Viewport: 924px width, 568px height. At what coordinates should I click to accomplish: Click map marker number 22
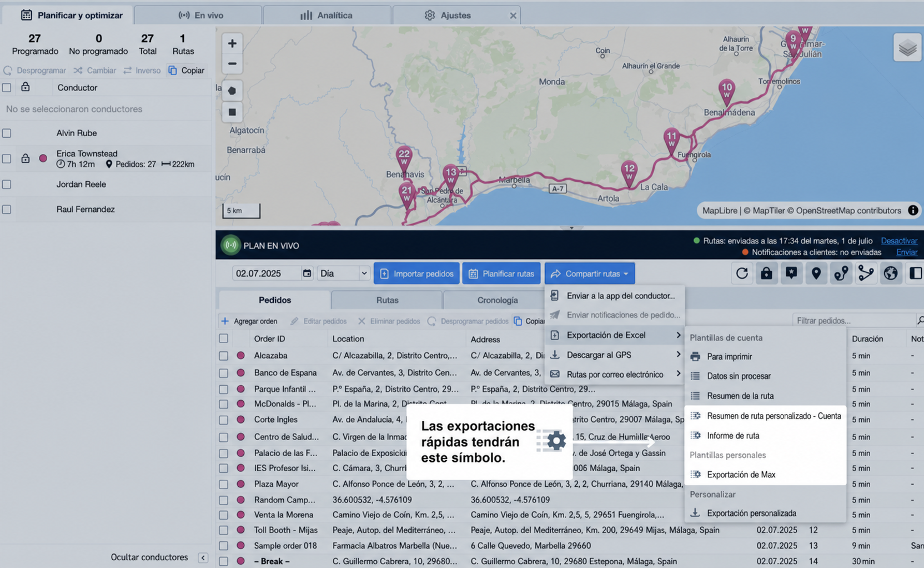pyautogui.click(x=404, y=159)
